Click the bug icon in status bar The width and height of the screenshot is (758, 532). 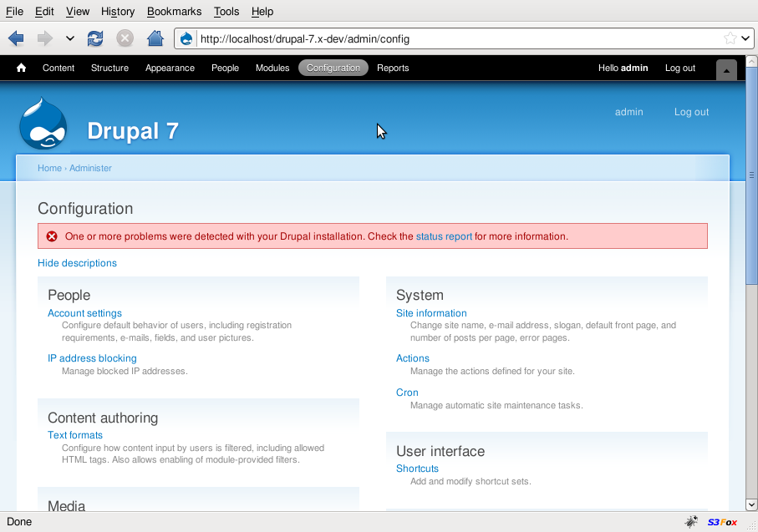point(691,521)
